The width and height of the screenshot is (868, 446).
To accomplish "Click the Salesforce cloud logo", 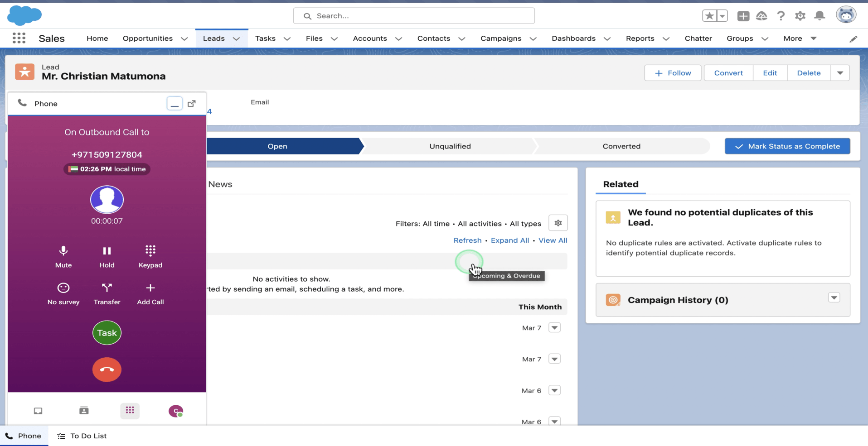I will [24, 15].
